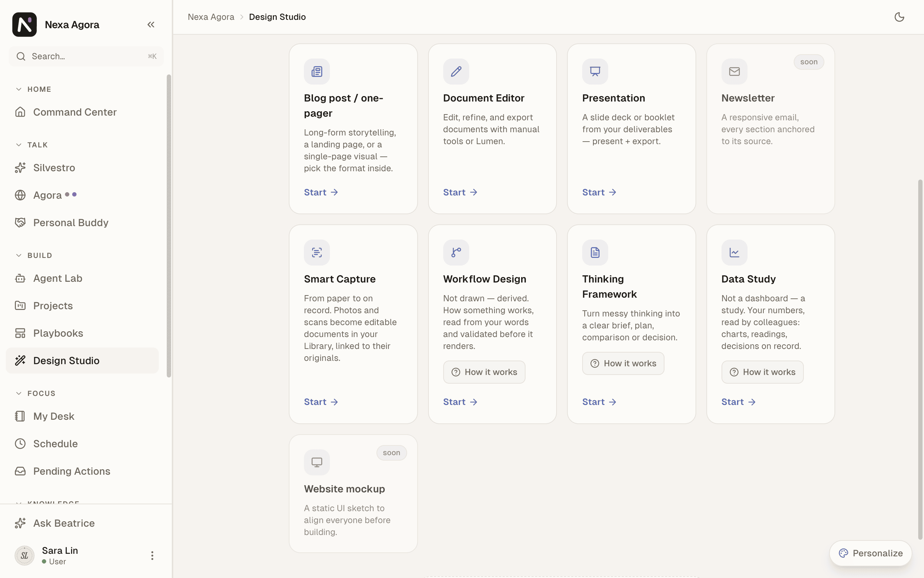Click the Document Editor pencil icon
Screen dimensions: 924x578
[456, 72]
